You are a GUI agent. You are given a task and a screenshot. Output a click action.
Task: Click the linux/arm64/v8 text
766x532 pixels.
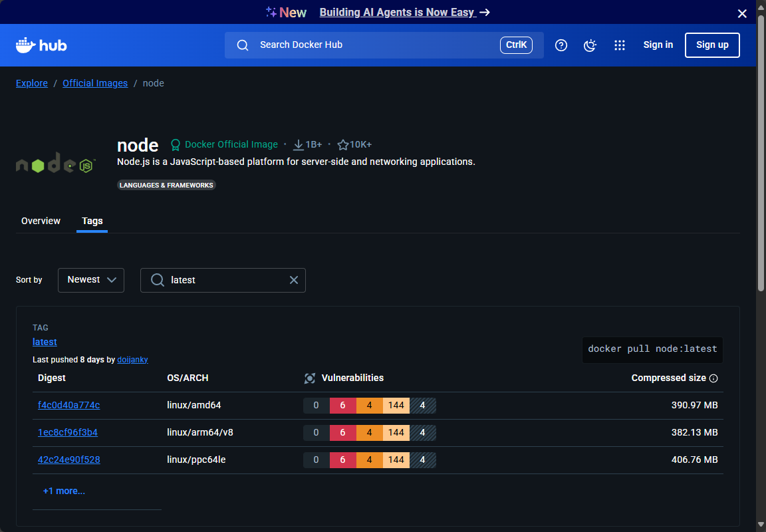pyautogui.click(x=199, y=432)
